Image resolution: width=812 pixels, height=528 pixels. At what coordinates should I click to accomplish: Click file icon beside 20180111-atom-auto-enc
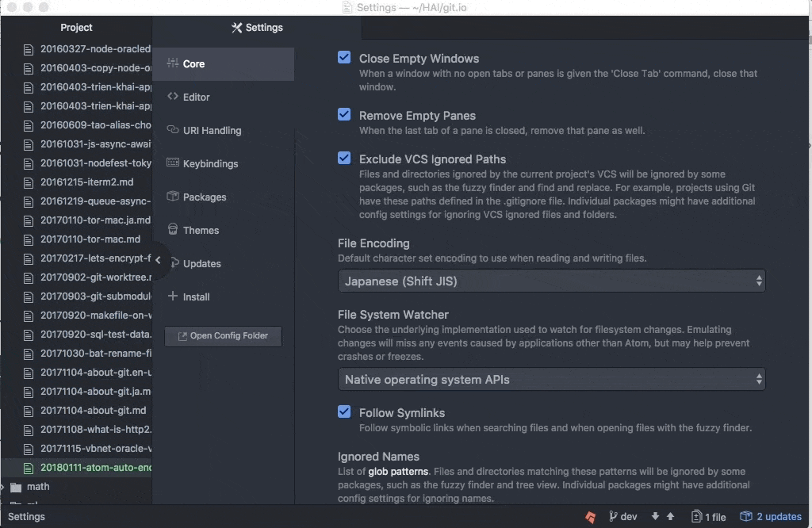(x=29, y=469)
